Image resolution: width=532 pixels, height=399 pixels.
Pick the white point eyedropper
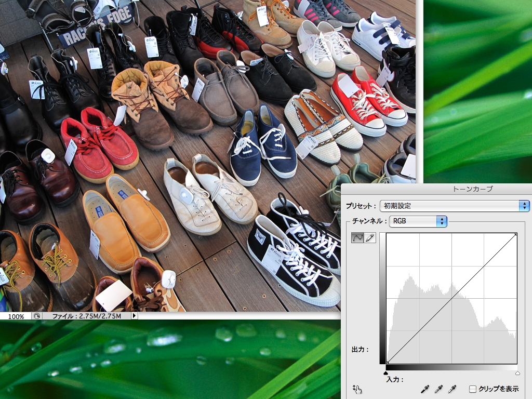pyautogui.click(x=452, y=389)
